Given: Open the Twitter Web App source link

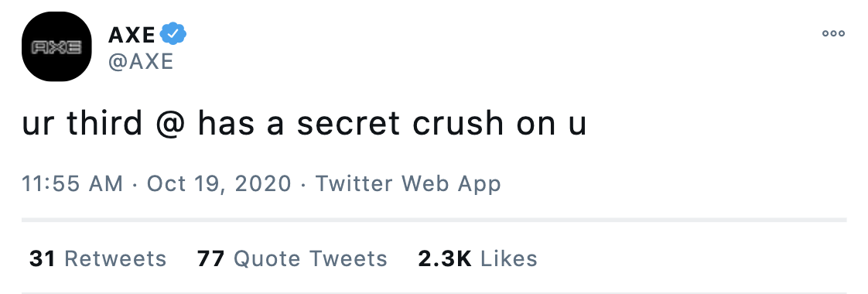Looking at the screenshot, I should click(x=408, y=183).
